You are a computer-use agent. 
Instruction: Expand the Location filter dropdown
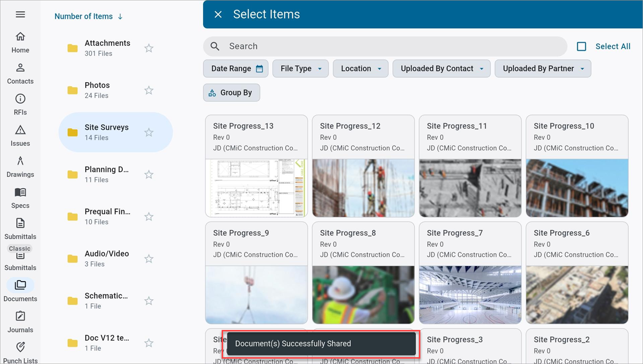click(360, 69)
